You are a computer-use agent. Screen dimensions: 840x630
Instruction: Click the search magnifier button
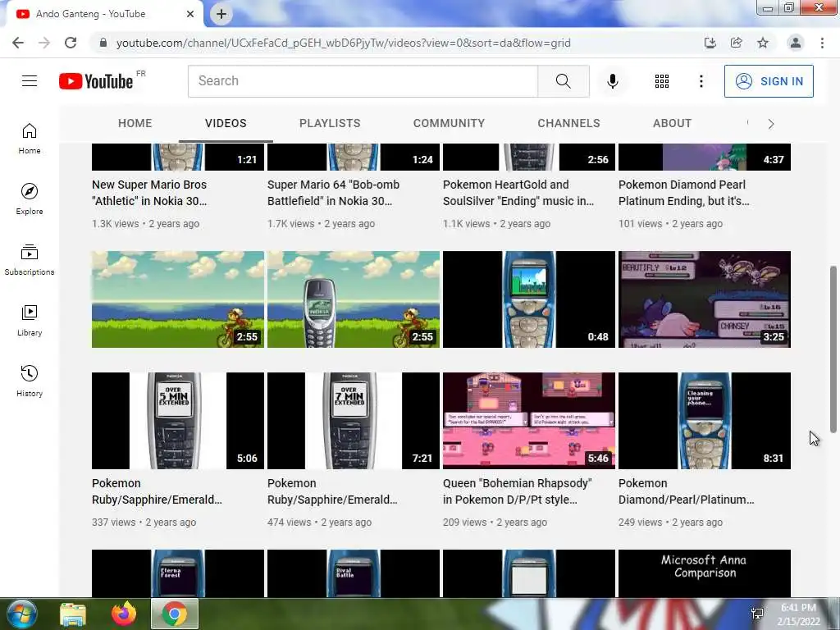563,81
